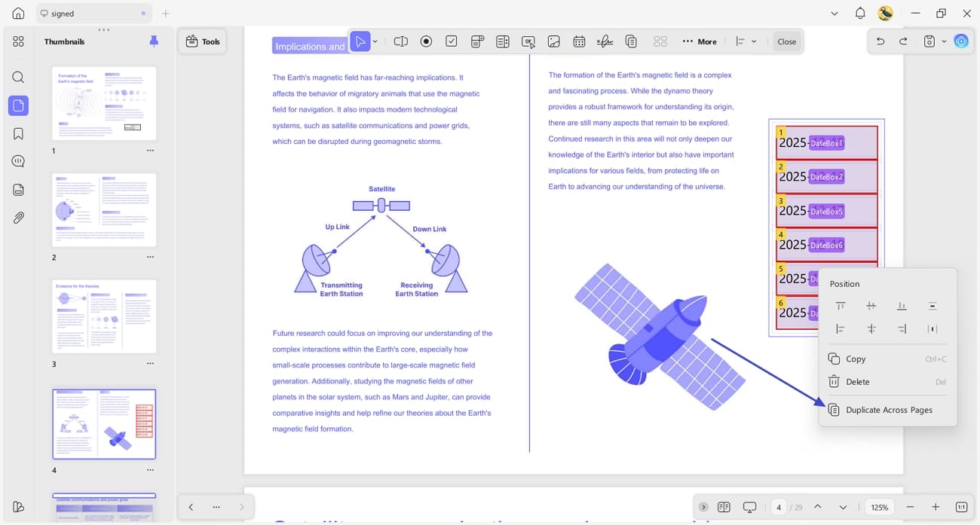The width and height of the screenshot is (980, 525).
Task: Select the list box field tool
Action: 503,41
